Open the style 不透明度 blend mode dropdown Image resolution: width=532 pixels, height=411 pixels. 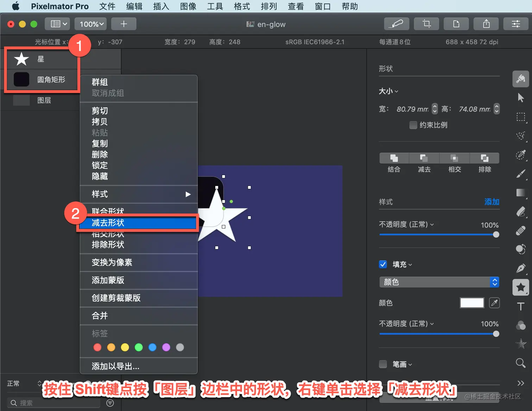click(406, 224)
